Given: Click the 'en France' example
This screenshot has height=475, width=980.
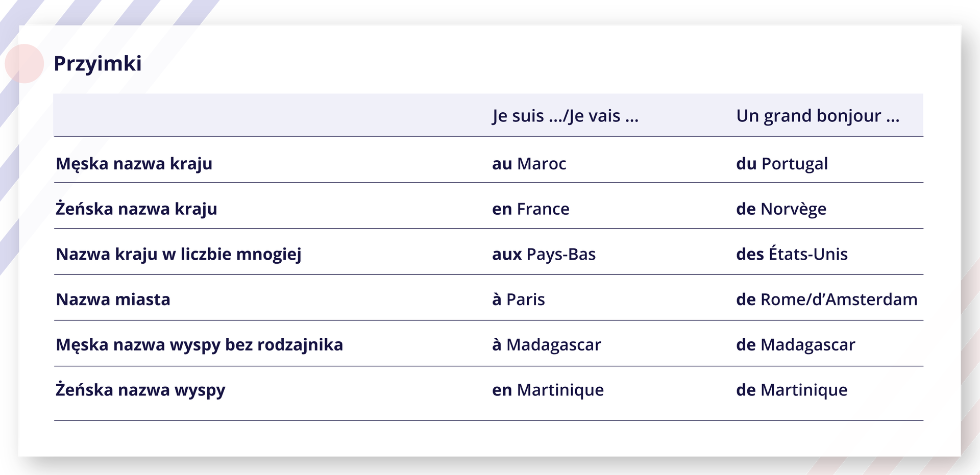Looking at the screenshot, I should pos(530,209).
